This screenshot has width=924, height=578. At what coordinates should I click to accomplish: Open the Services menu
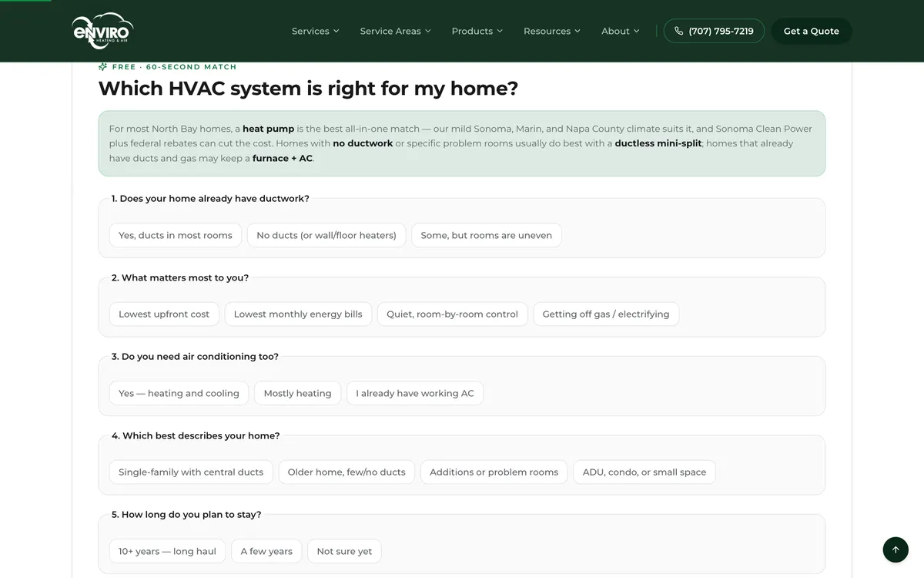[x=315, y=31]
